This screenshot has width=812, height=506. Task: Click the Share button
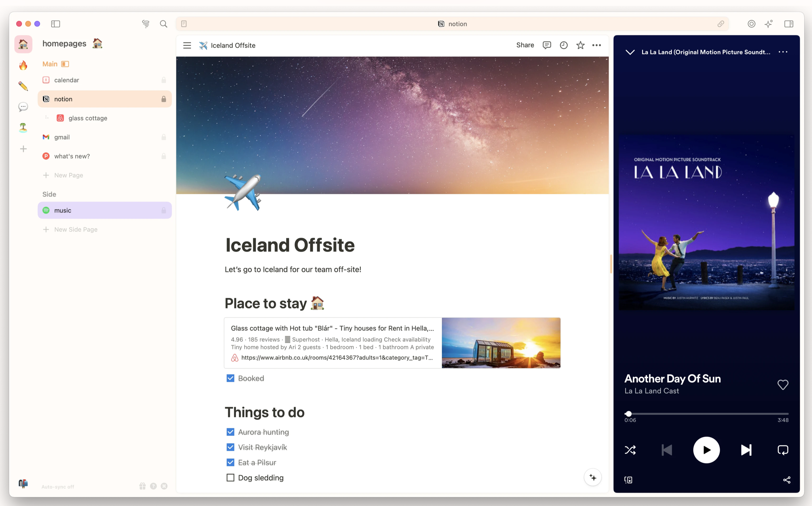525,45
